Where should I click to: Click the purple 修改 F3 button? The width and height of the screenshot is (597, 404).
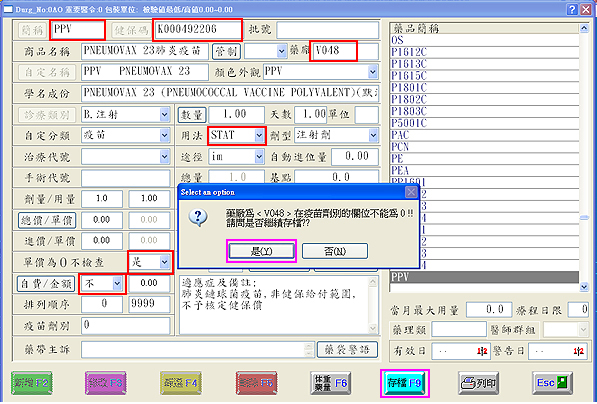(x=106, y=383)
